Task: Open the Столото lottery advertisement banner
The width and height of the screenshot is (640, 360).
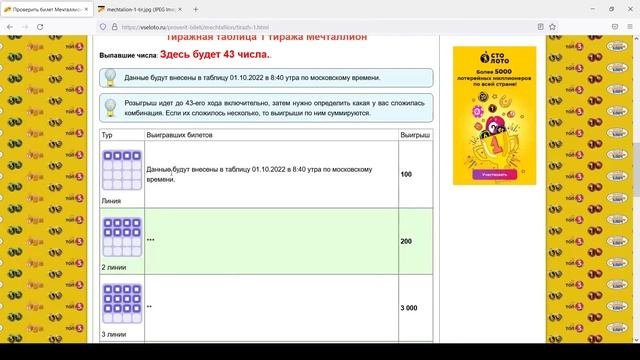Action: (x=494, y=116)
